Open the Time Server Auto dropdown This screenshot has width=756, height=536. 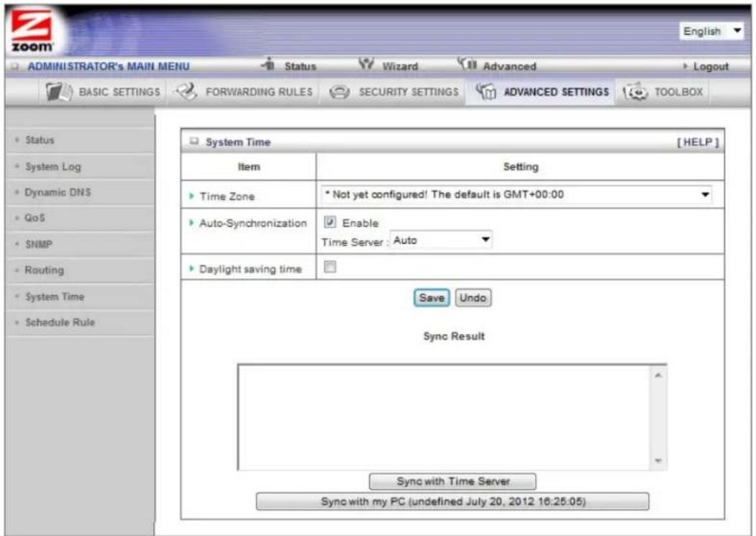[441, 240]
